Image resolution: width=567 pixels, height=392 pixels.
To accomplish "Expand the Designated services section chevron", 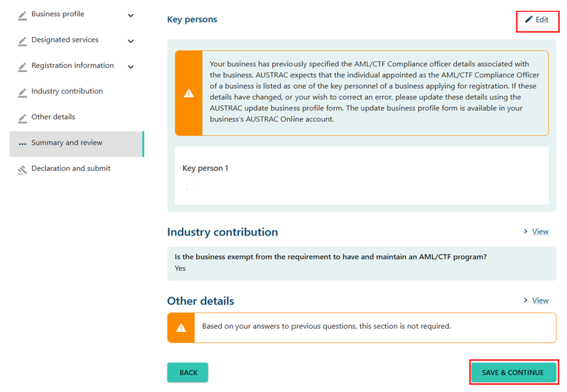I will (x=130, y=41).
